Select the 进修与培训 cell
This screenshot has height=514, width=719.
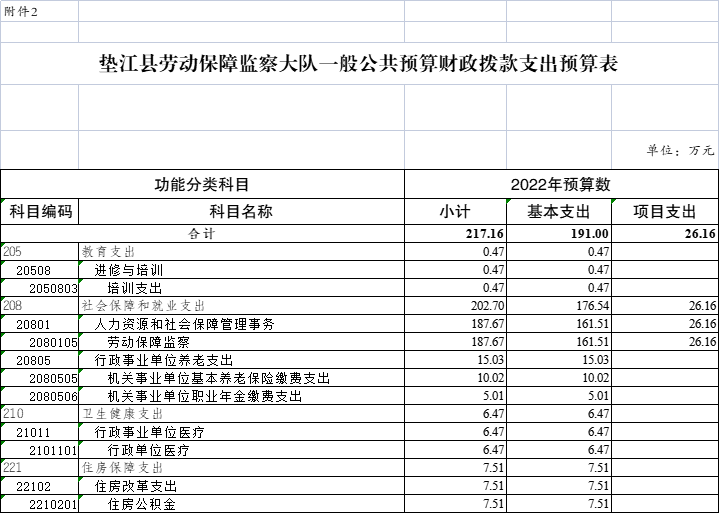[241, 270]
